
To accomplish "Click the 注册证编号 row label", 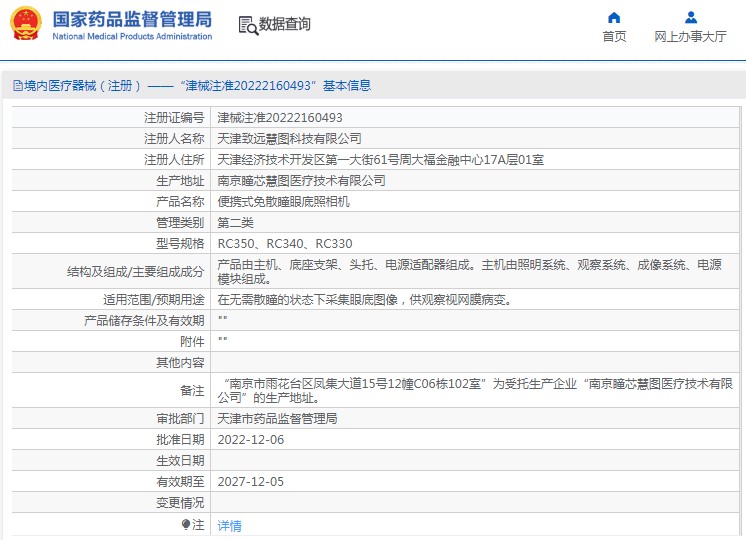I will click(174, 118).
